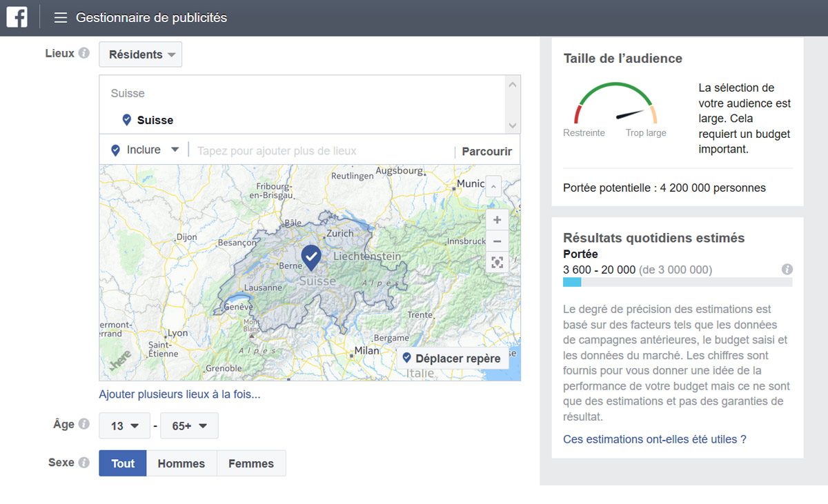Click Taille de l'audience heading
828x504 pixels.
click(x=623, y=59)
